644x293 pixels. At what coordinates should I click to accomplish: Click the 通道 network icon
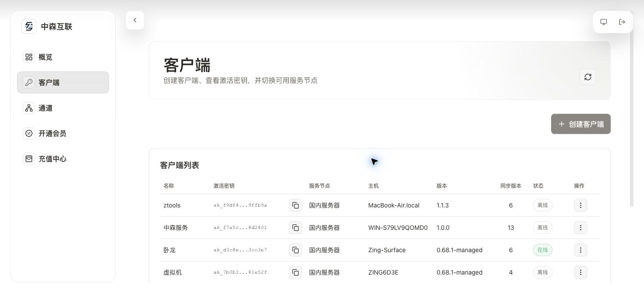[29, 108]
